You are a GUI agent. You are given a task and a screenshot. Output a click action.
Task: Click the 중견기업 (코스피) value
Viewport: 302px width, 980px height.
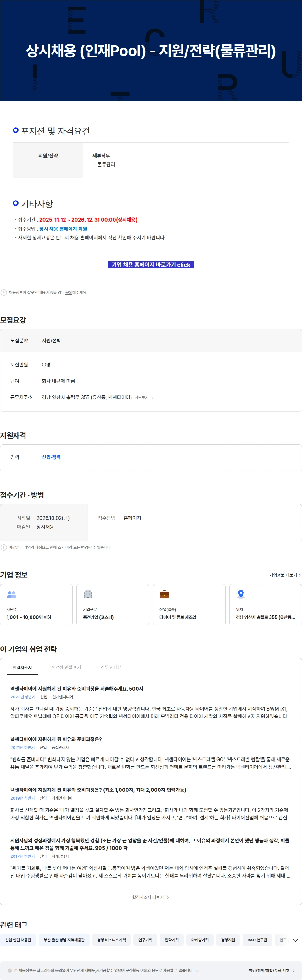(x=98, y=617)
